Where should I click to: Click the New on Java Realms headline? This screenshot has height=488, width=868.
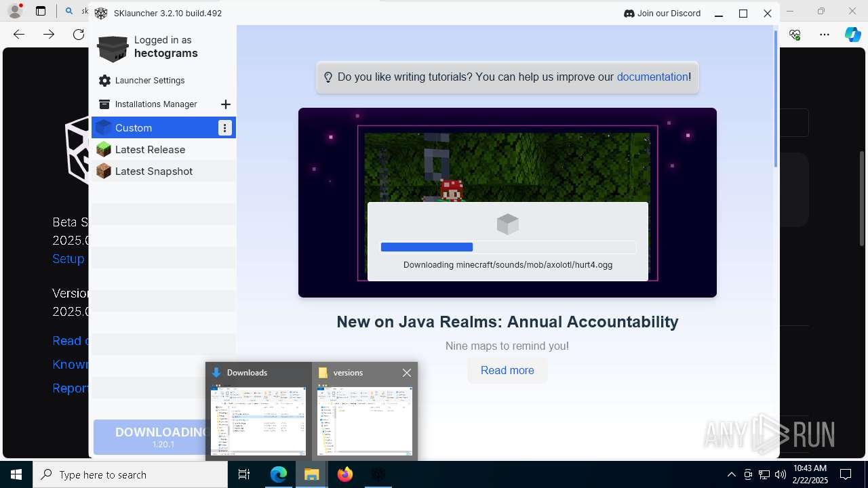click(x=507, y=322)
